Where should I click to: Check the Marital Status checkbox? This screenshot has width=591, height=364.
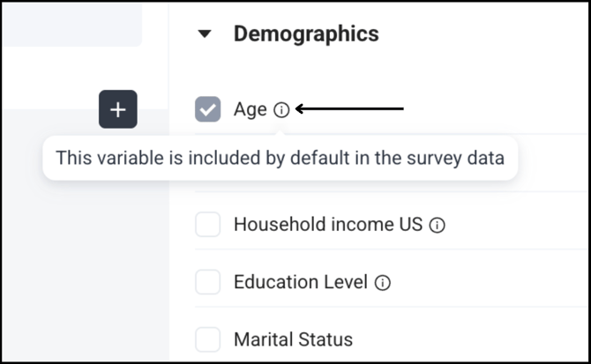pyautogui.click(x=207, y=339)
